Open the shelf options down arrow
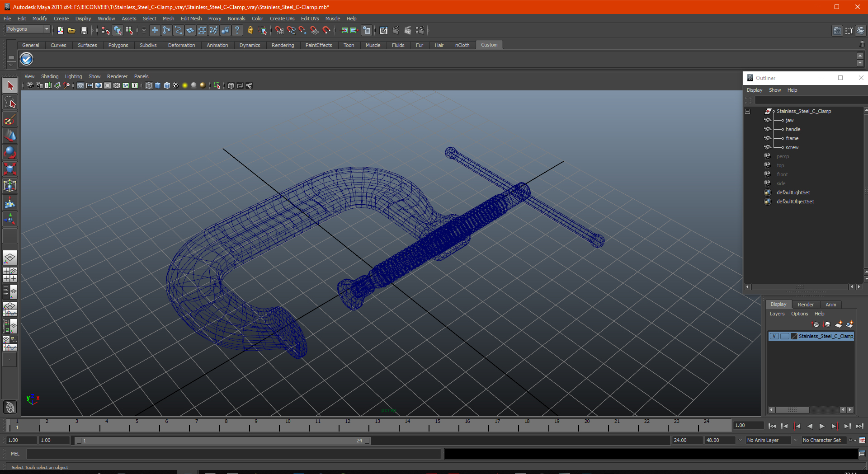 (11, 65)
